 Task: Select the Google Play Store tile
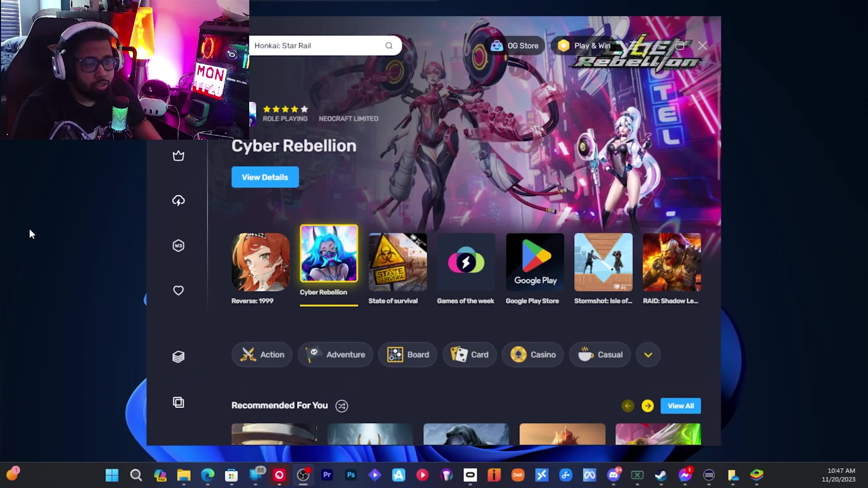535,261
